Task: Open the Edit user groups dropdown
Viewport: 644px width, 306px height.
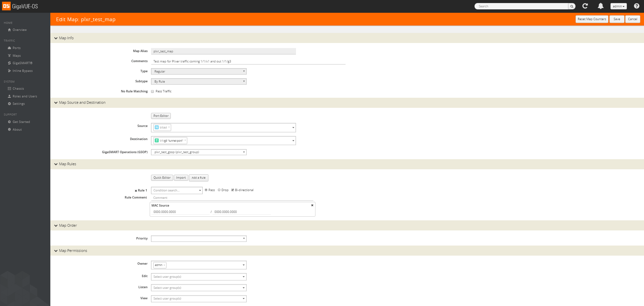Action: click(199, 277)
